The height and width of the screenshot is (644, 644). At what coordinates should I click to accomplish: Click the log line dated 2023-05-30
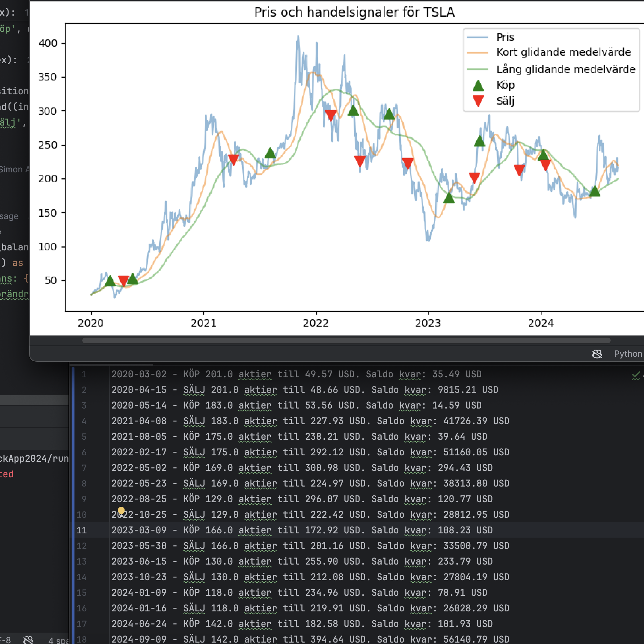tap(310, 546)
